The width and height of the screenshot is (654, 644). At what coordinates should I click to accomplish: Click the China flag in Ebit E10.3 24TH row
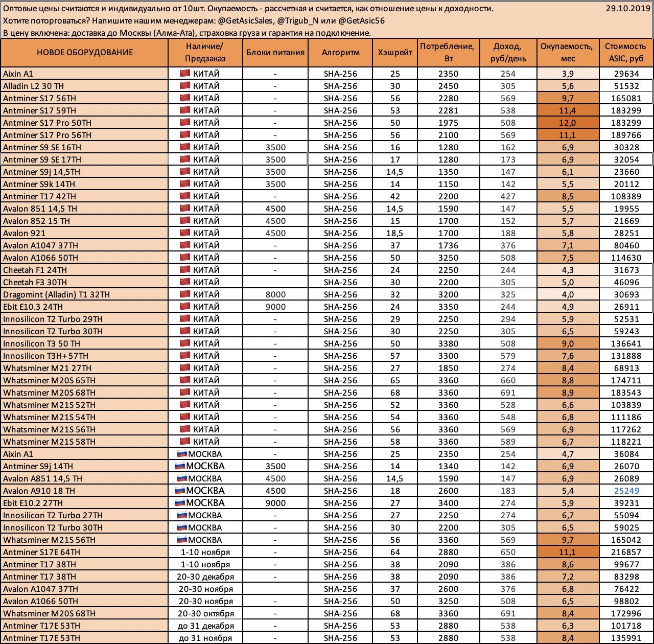[185, 307]
